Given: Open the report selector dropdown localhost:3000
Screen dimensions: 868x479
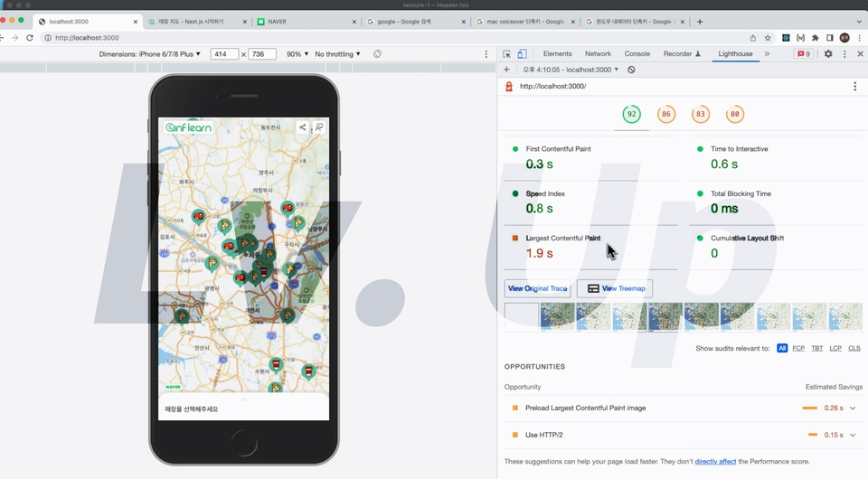Looking at the screenshot, I should [x=571, y=70].
